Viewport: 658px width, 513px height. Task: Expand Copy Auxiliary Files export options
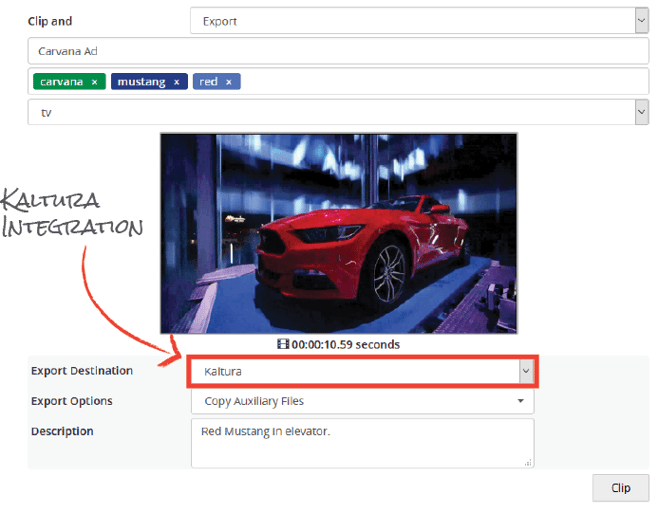point(362,401)
